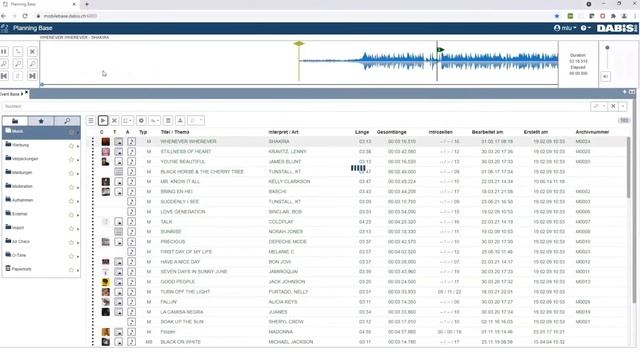Image resolution: width=640 pixels, height=360 pixels.
Task: Toggle favorite star for Import folder
Action: (x=71, y=229)
